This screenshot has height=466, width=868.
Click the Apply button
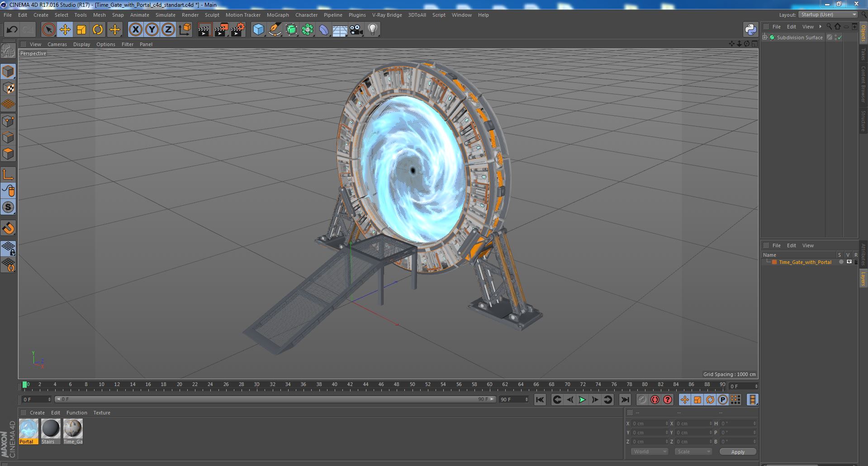tap(738, 452)
